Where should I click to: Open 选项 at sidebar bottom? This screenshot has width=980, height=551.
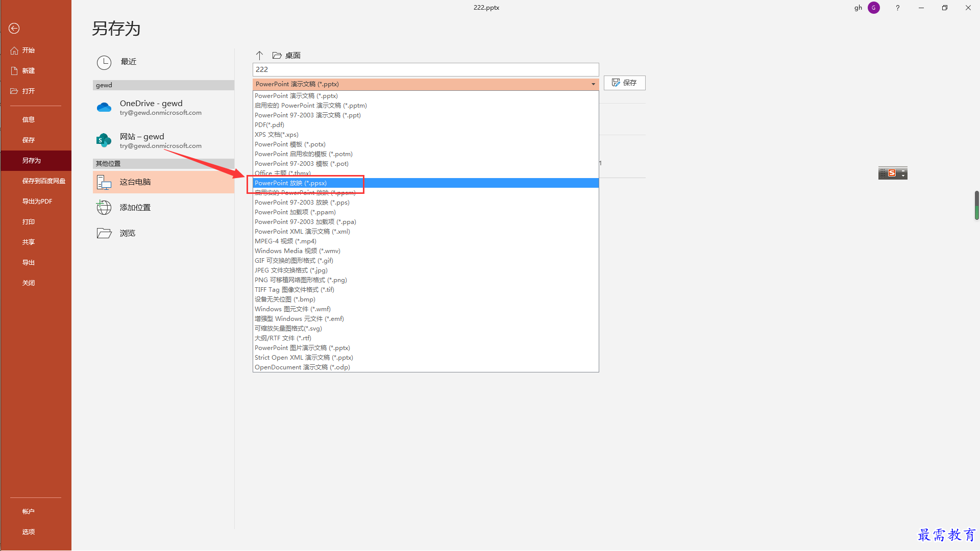click(36, 532)
